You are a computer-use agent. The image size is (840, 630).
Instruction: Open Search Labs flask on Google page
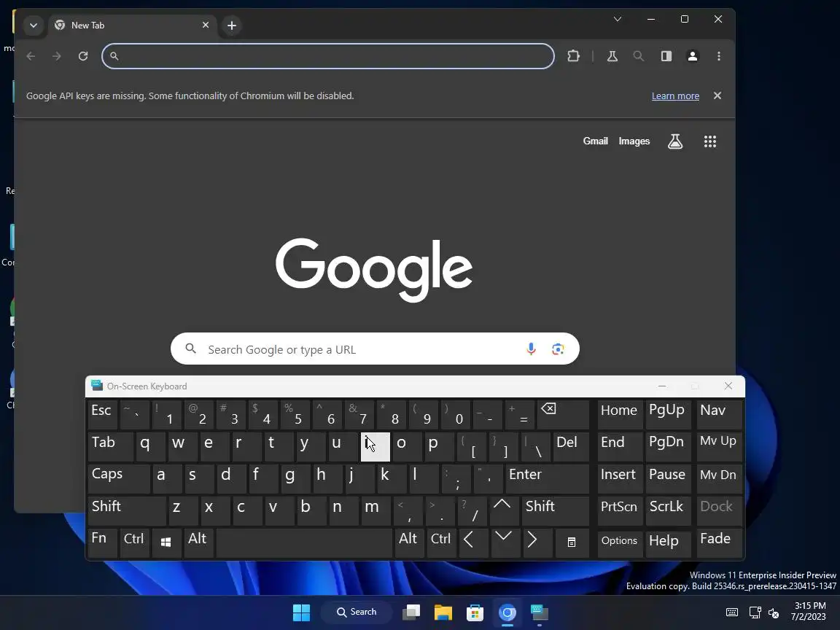click(675, 141)
